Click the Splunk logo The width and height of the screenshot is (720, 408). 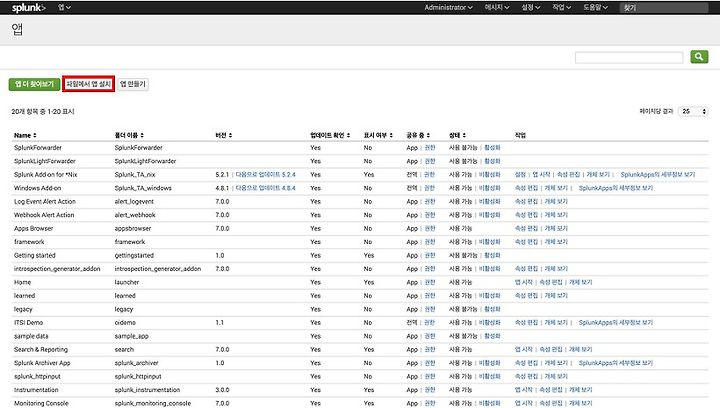point(28,7)
